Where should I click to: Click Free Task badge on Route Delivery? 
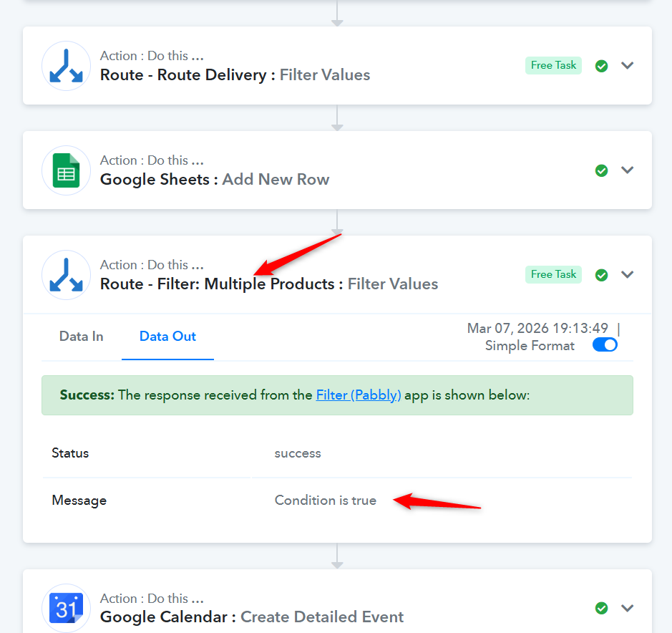553,65
